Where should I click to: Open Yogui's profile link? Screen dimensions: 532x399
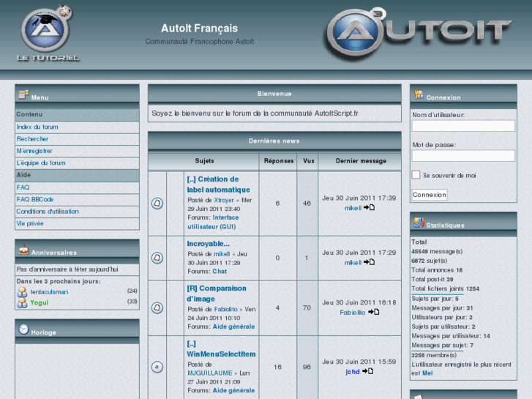coord(40,302)
